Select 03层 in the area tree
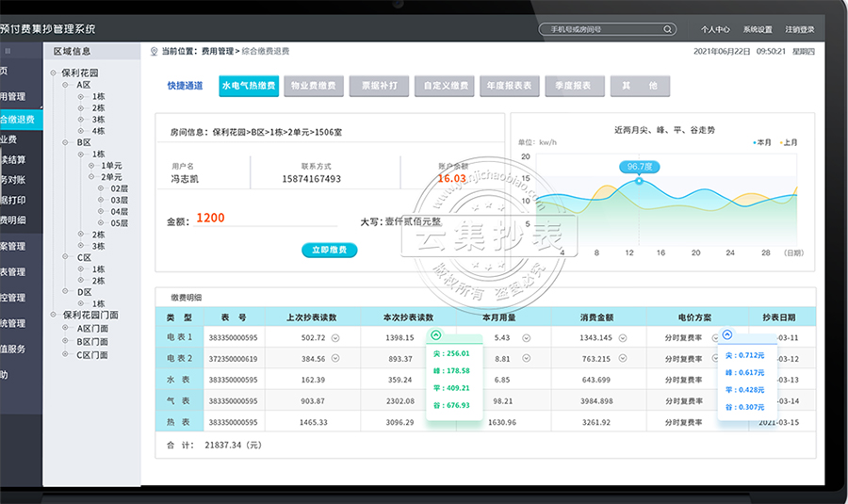The image size is (848, 504). click(119, 200)
